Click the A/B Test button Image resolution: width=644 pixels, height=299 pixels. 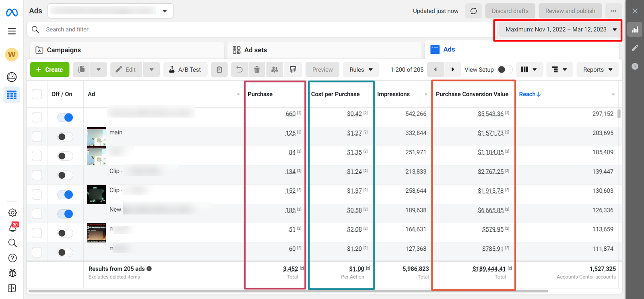coord(185,70)
